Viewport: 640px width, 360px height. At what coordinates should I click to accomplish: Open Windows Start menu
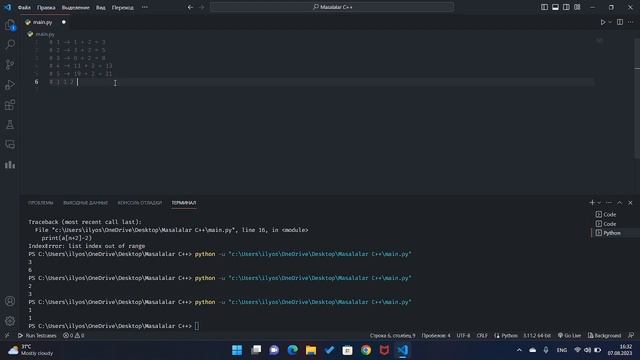[x=237, y=350]
